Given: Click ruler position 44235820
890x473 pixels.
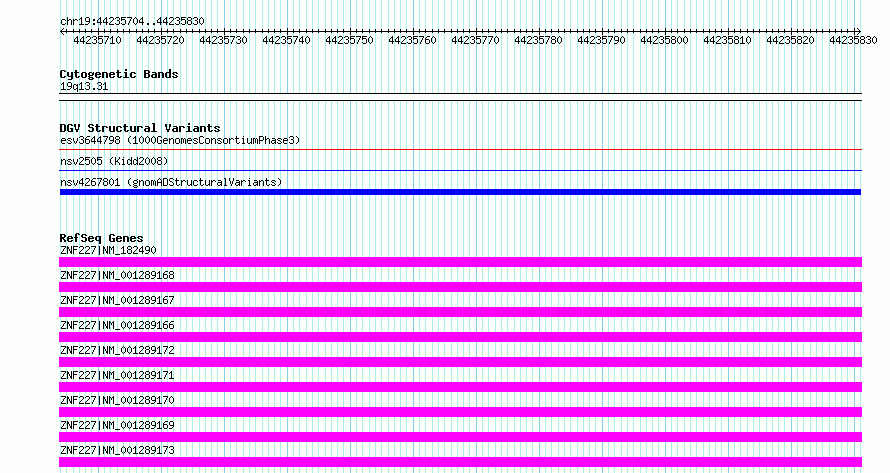Looking at the screenshot, I should tap(790, 40).
